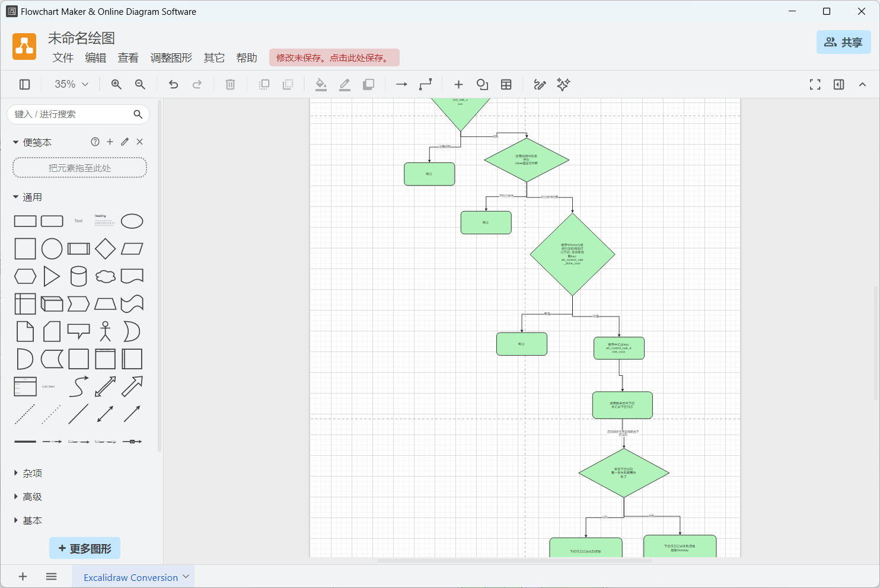The height and width of the screenshot is (588, 880).
Task: Expand the 高级 shape category
Action: [32, 497]
